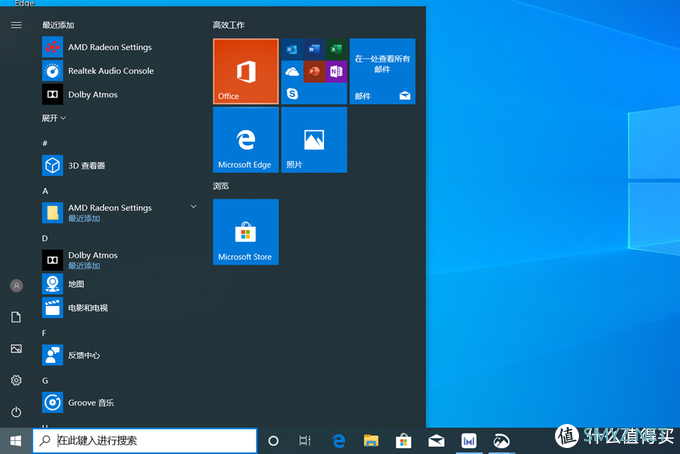The height and width of the screenshot is (454, 680).
Task: Open Mail from the taskbar
Action: (x=436, y=441)
